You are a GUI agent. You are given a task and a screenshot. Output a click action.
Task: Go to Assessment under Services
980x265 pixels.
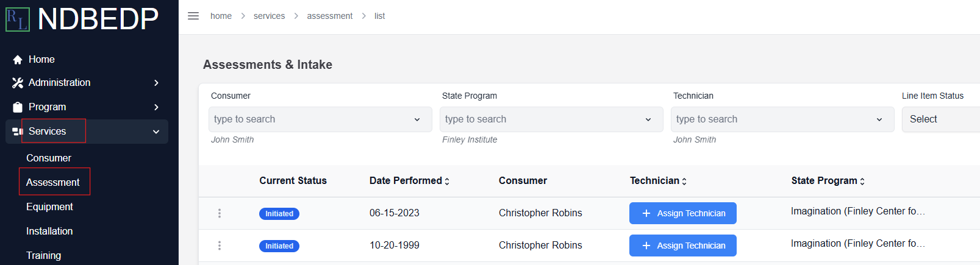coord(53,182)
